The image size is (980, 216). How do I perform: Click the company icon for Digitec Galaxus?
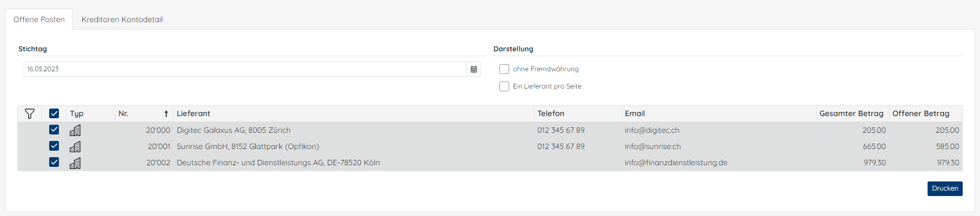(75, 130)
